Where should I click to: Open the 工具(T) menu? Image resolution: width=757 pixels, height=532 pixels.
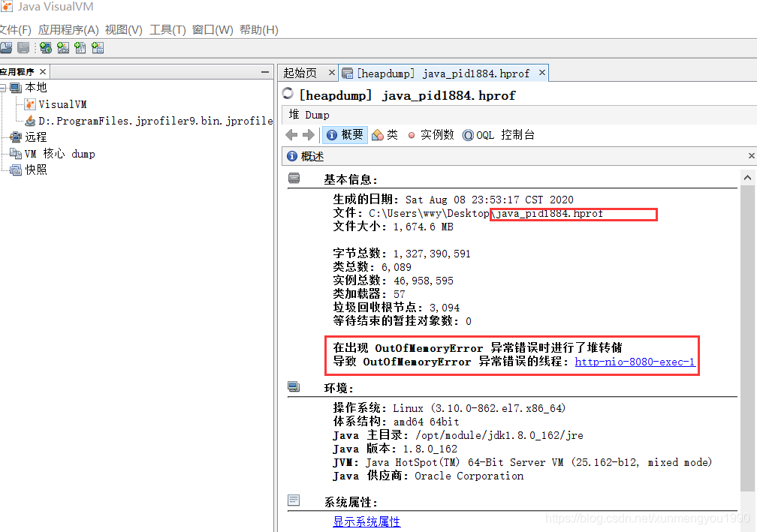coord(167,30)
